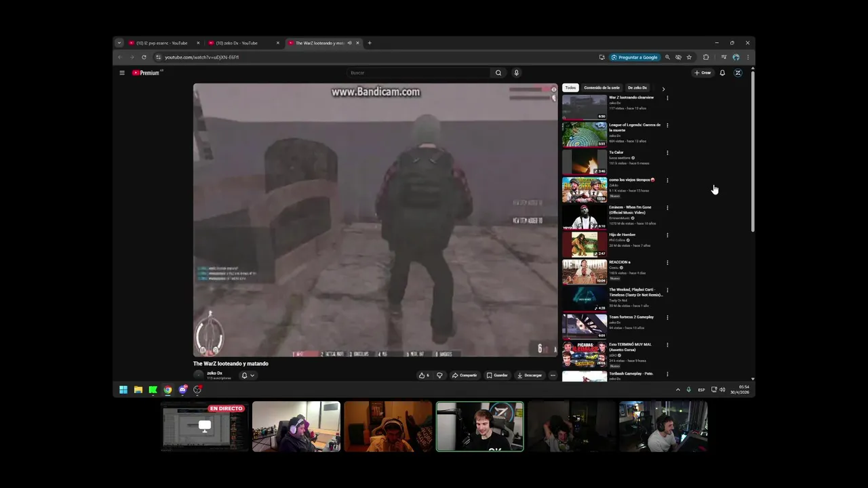Open Windows Start menu
Screen dimensions: 868x488
[x=123, y=390]
